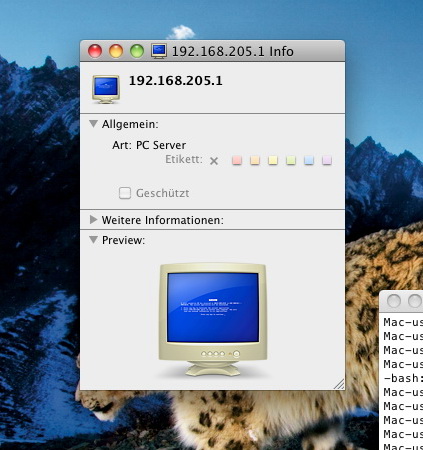Screen dimensions: 423x450
Task: Click the title bar proxy icon of Info window
Action: tap(159, 51)
